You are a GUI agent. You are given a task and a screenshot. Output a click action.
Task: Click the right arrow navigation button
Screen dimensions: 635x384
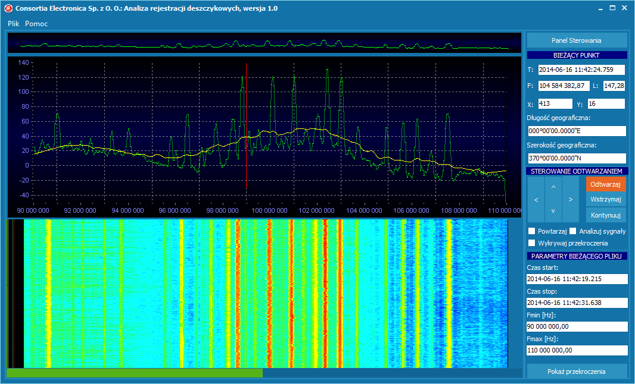click(571, 200)
